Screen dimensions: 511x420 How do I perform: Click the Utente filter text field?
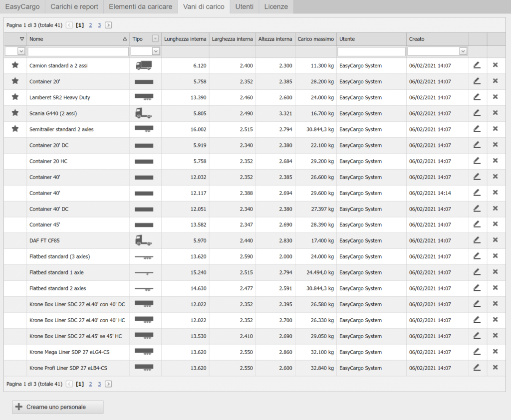coord(371,51)
